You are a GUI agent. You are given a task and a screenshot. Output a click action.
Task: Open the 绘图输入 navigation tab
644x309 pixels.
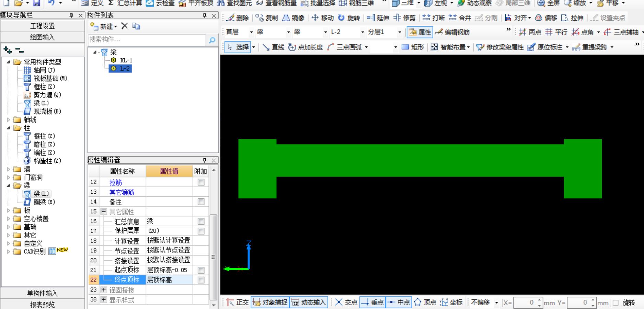point(43,37)
